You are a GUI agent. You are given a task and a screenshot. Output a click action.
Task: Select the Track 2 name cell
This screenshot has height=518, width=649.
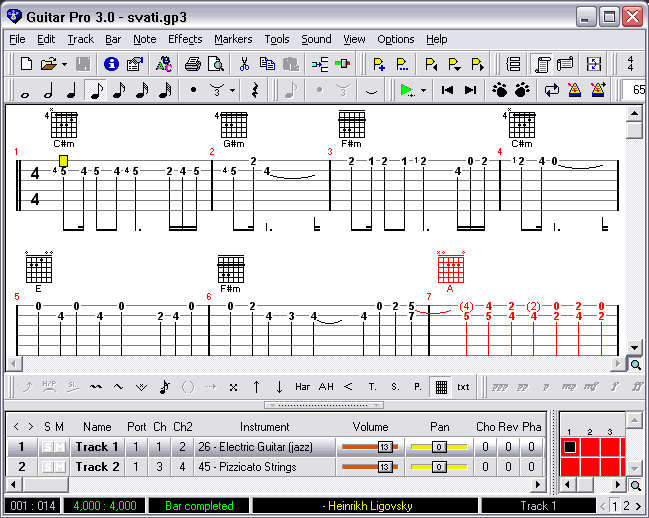[97, 467]
